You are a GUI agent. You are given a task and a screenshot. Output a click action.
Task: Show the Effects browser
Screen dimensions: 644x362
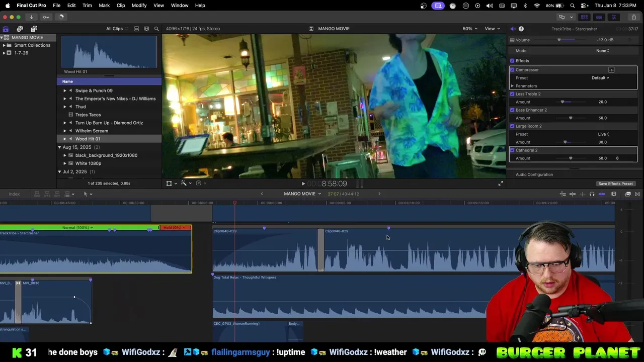tap(628, 194)
